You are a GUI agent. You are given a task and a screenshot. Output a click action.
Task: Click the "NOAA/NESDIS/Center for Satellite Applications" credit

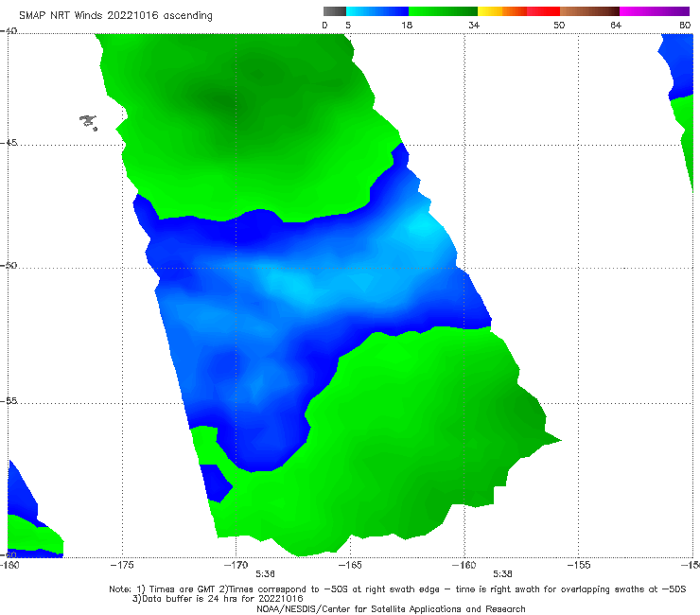391,608
